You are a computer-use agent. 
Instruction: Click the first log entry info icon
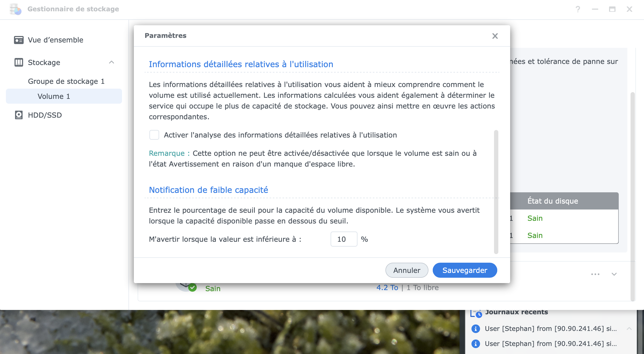pyautogui.click(x=475, y=328)
